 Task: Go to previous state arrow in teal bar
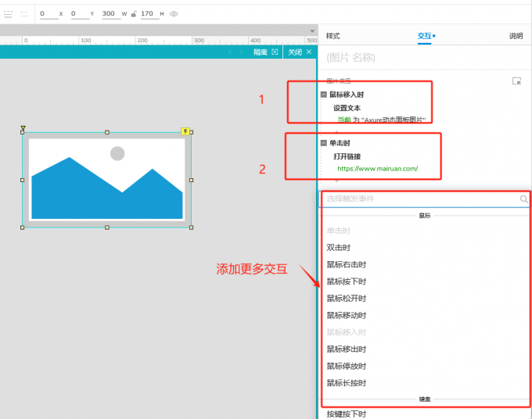tap(230, 52)
